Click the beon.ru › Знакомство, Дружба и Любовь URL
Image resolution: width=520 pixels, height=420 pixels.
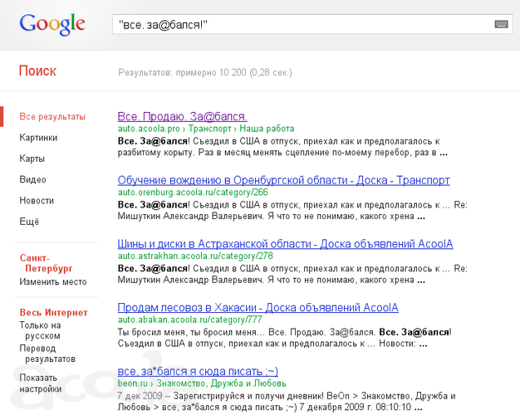point(202,383)
